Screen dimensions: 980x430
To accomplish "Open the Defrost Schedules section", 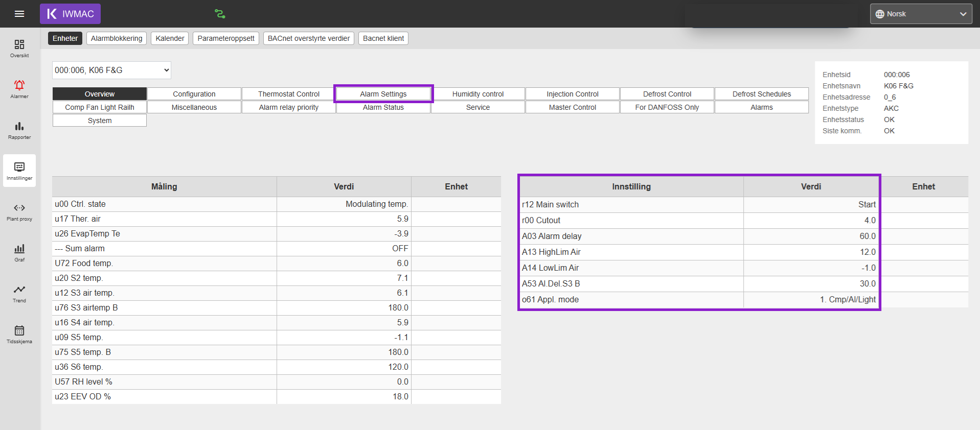I will click(x=762, y=94).
